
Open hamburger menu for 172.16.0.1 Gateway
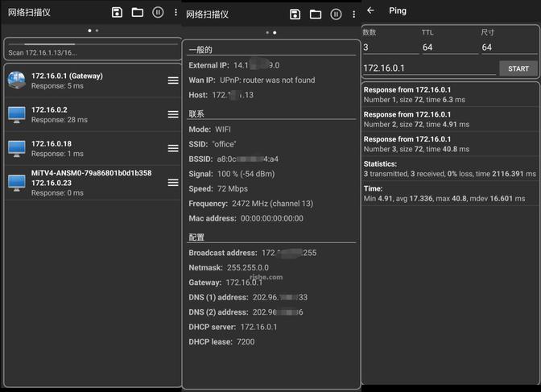pyautogui.click(x=173, y=80)
